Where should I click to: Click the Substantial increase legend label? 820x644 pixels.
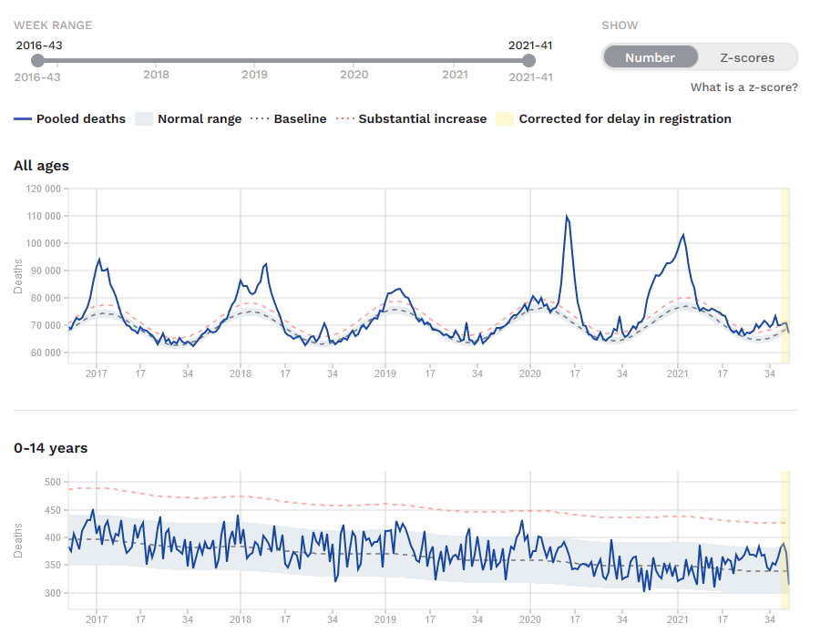423,119
